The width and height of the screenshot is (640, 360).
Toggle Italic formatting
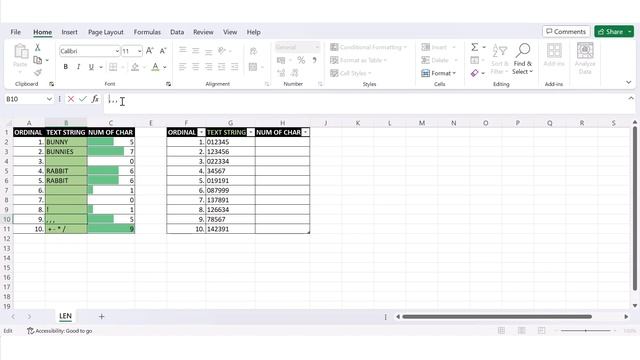(x=78, y=67)
